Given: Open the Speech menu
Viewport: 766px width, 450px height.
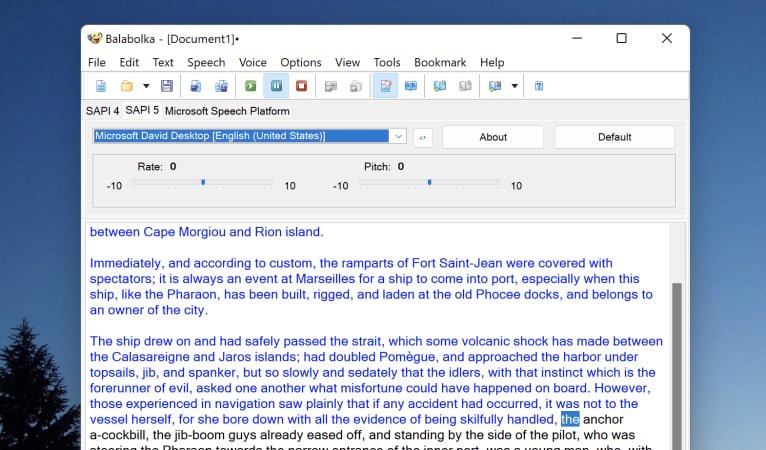Looking at the screenshot, I should (x=206, y=63).
